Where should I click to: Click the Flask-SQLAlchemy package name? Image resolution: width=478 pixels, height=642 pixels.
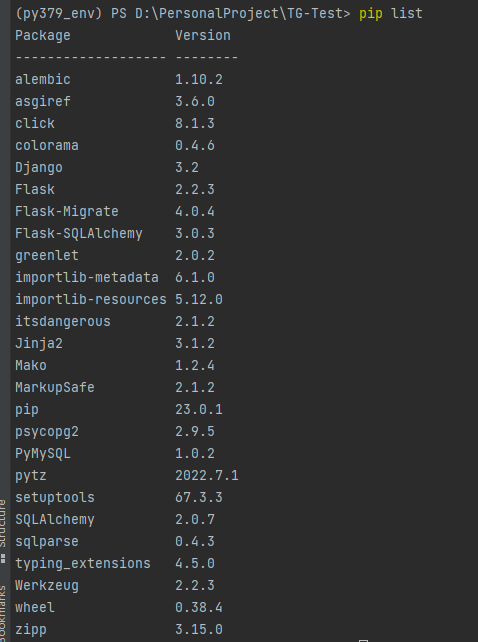79,233
